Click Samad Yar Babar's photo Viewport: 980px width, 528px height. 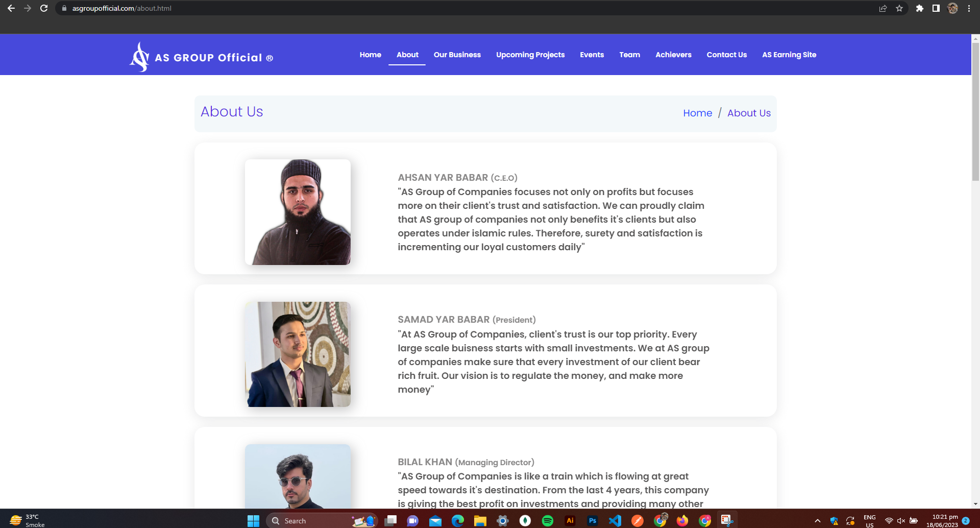pyautogui.click(x=298, y=354)
